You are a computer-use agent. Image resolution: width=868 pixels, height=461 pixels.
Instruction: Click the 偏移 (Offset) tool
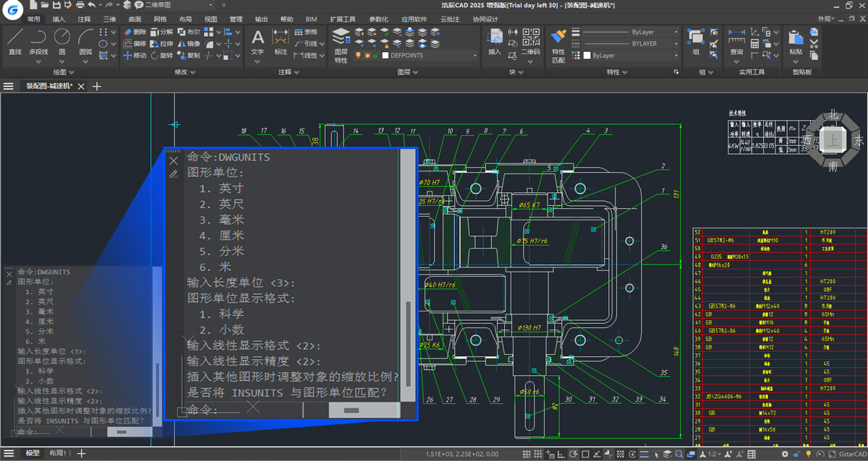point(135,44)
